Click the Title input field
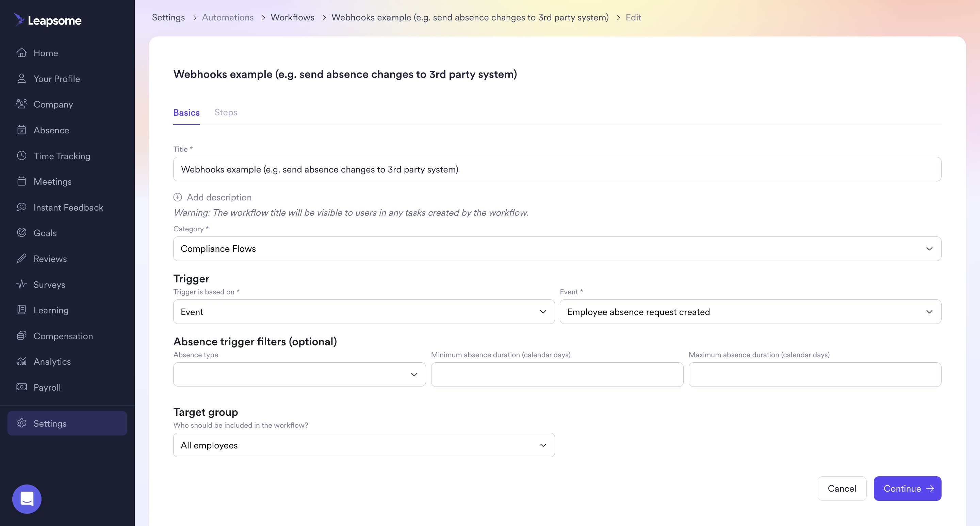Viewport: 980px width, 526px height. [x=557, y=169]
